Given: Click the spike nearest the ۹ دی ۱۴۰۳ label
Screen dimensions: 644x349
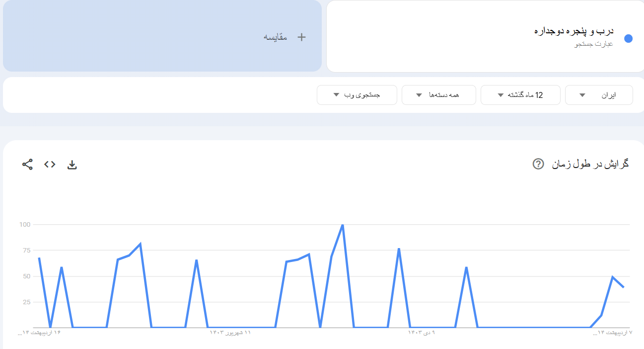Looking at the screenshot, I should [x=399, y=249].
